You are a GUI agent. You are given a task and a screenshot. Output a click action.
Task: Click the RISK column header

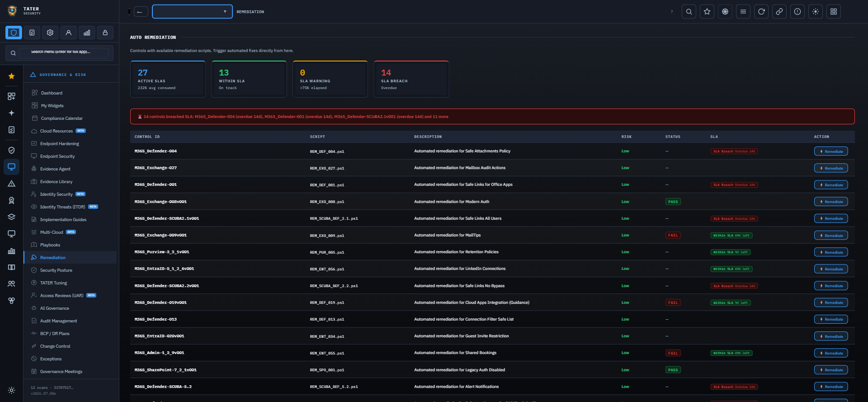click(627, 137)
